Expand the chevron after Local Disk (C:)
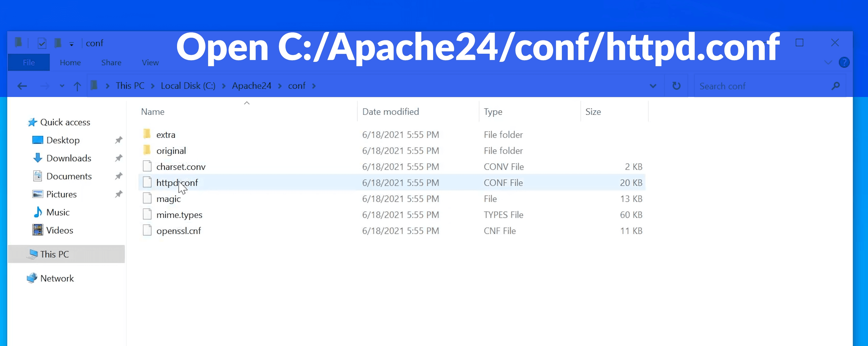 224,86
